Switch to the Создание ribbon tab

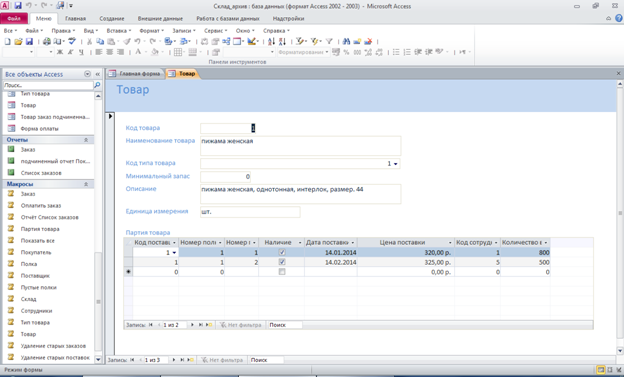pyautogui.click(x=112, y=18)
